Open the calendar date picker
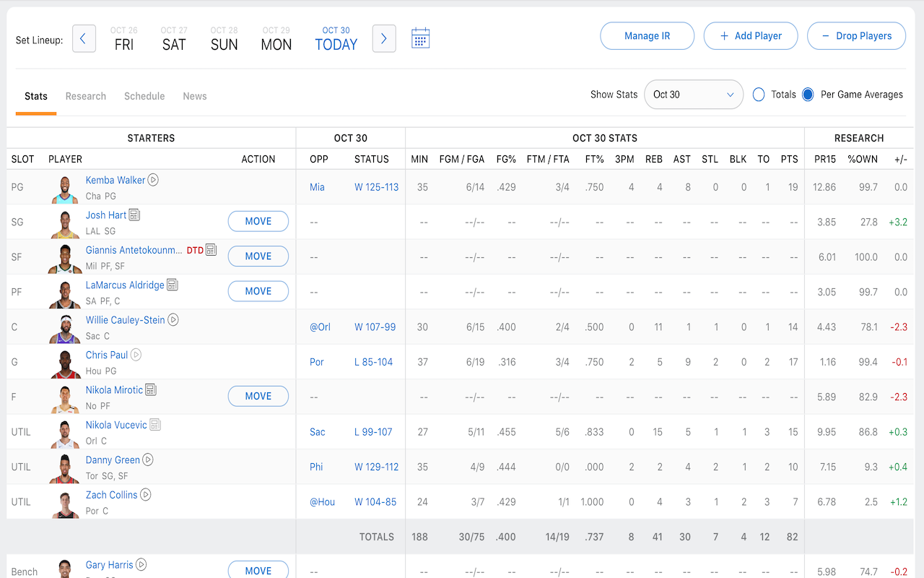The image size is (924, 578). pos(420,38)
